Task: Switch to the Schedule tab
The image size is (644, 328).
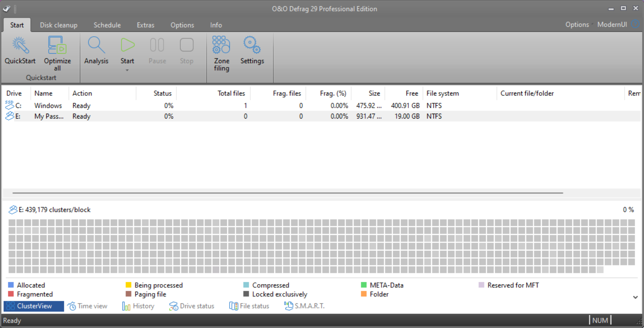Action: (x=107, y=25)
